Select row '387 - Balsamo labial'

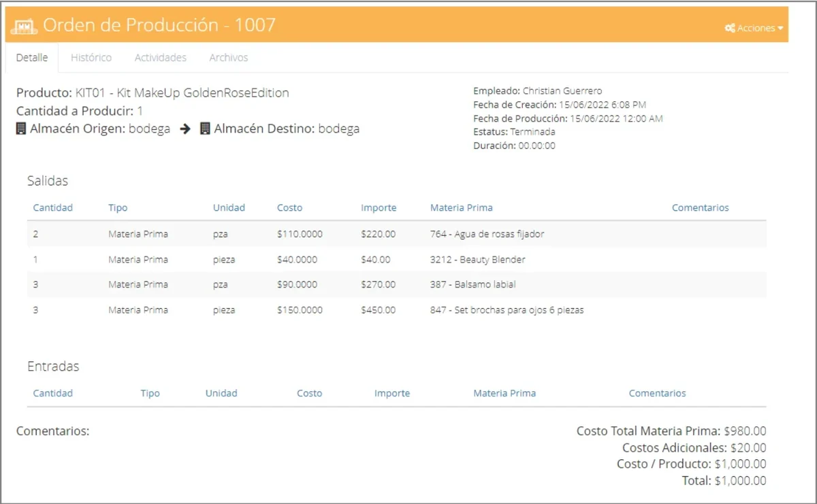click(x=397, y=285)
